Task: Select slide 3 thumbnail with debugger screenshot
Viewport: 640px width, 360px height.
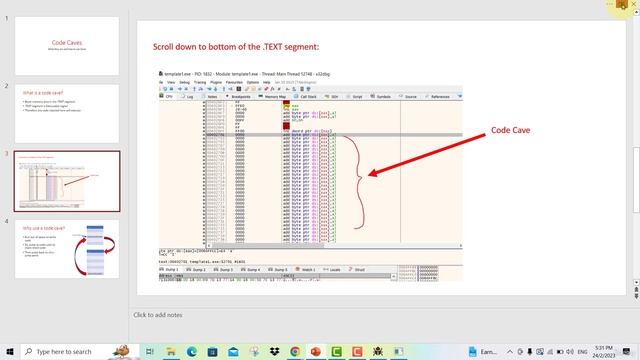Action: (x=67, y=181)
